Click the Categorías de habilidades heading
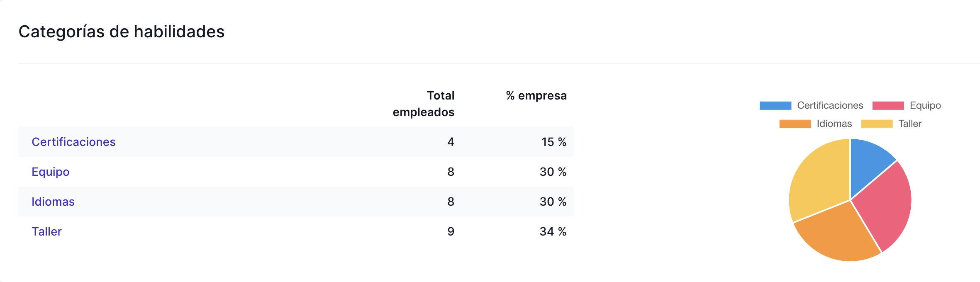Screen dimensions: 980x282 pyautogui.click(x=121, y=31)
